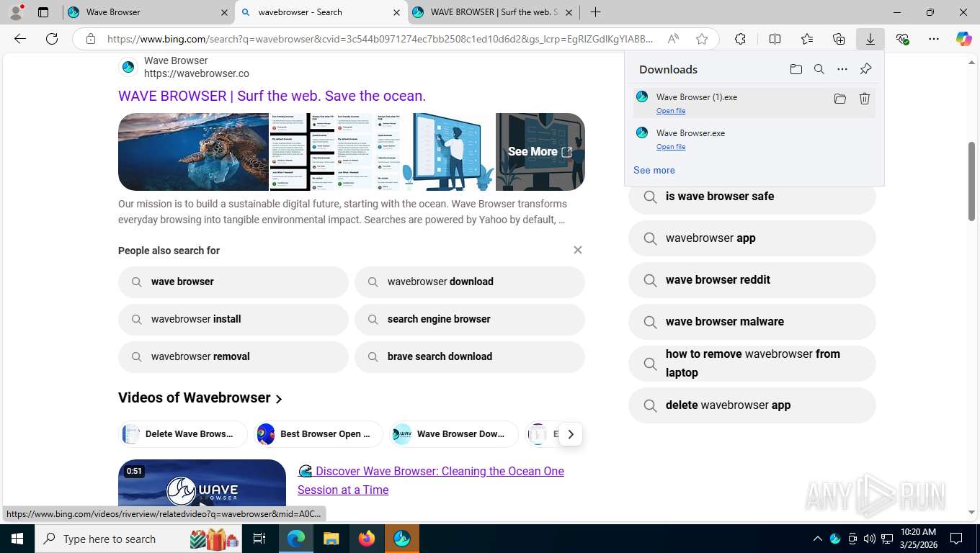Screen dimensions: 980x553
Task: Delete Wave Browser (1).exe download
Action: coord(865,99)
